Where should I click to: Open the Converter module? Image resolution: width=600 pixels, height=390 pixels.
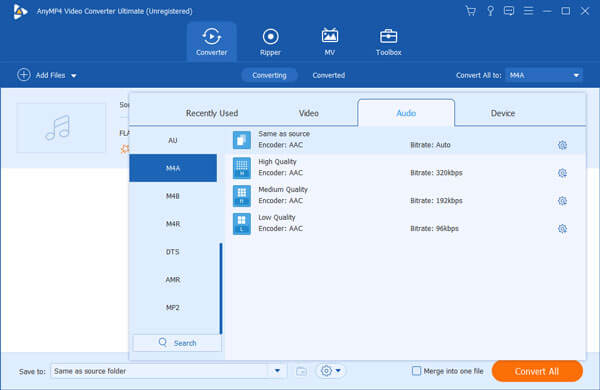212,41
